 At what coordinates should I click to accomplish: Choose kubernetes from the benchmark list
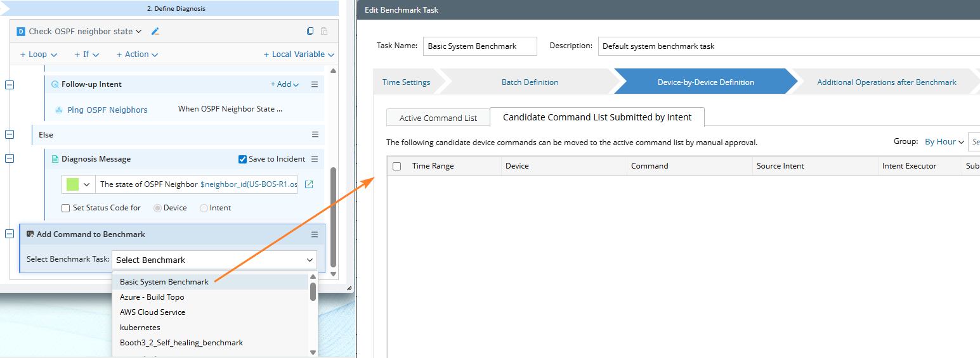pos(210,328)
